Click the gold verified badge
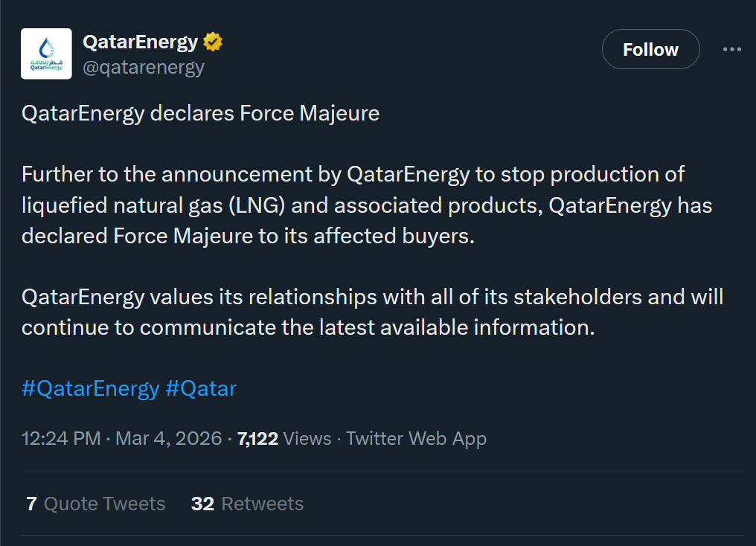 point(214,42)
